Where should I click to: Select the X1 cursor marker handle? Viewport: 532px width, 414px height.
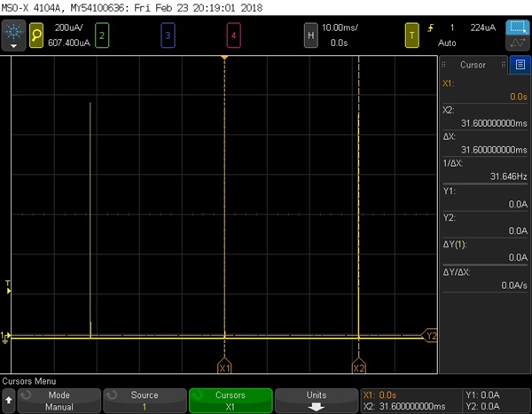(224, 365)
